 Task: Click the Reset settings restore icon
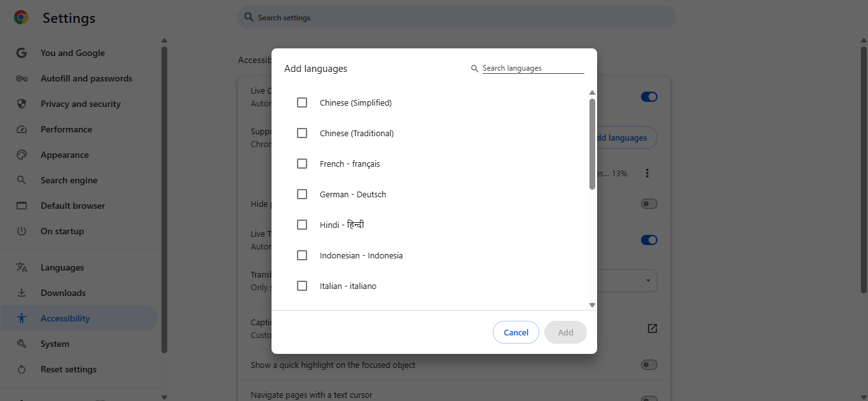(x=22, y=369)
